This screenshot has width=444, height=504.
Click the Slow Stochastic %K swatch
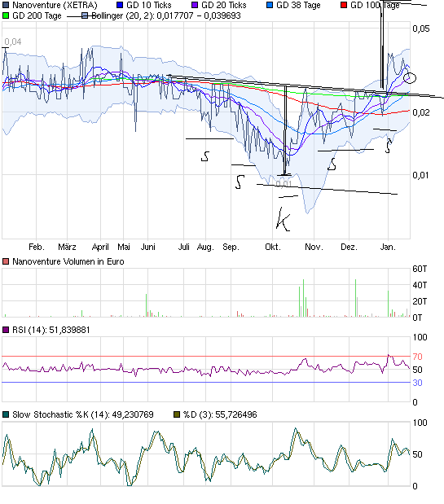[6, 414]
